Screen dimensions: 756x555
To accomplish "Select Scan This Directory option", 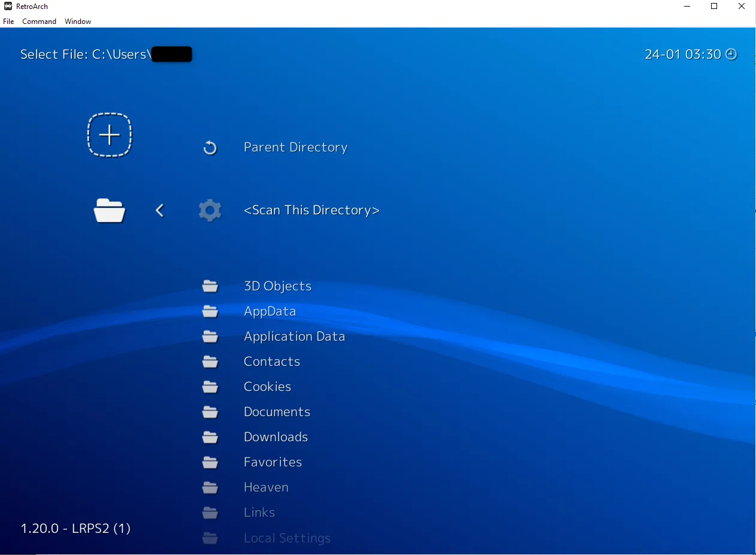I will (x=312, y=210).
